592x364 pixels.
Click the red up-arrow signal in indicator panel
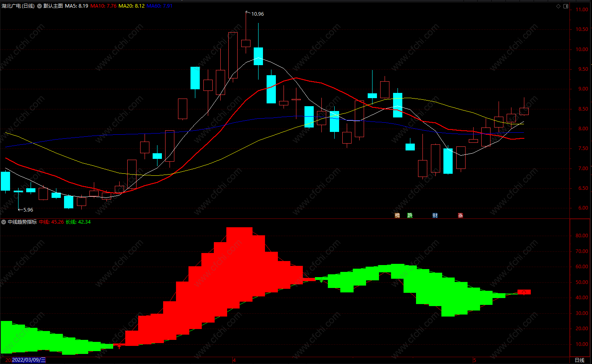[119, 346]
